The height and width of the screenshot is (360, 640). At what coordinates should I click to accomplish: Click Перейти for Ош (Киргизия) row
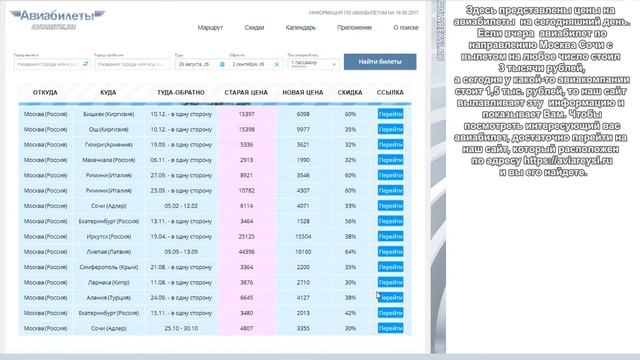[391, 129]
